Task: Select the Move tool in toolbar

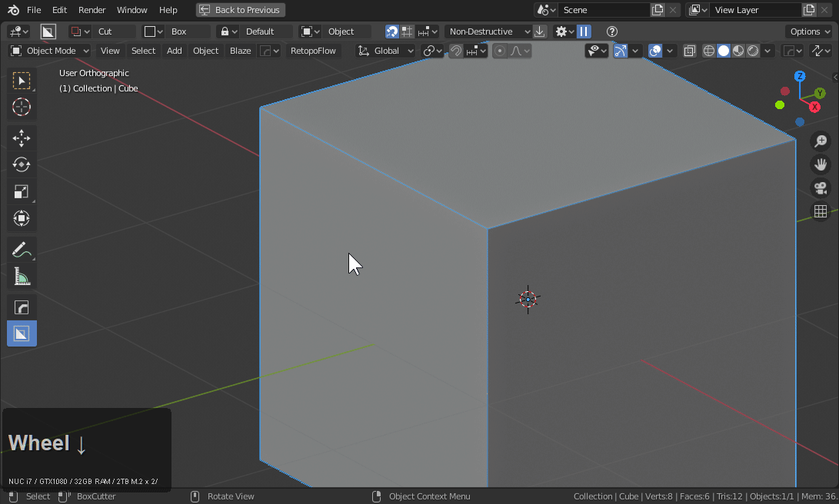Action: click(x=22, y=138)
